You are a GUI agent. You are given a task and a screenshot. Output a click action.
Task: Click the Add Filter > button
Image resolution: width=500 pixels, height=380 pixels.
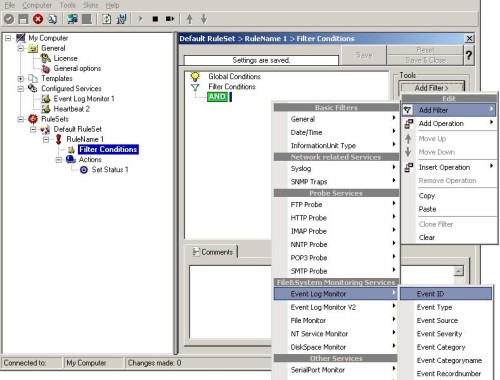tap(431, 88)
